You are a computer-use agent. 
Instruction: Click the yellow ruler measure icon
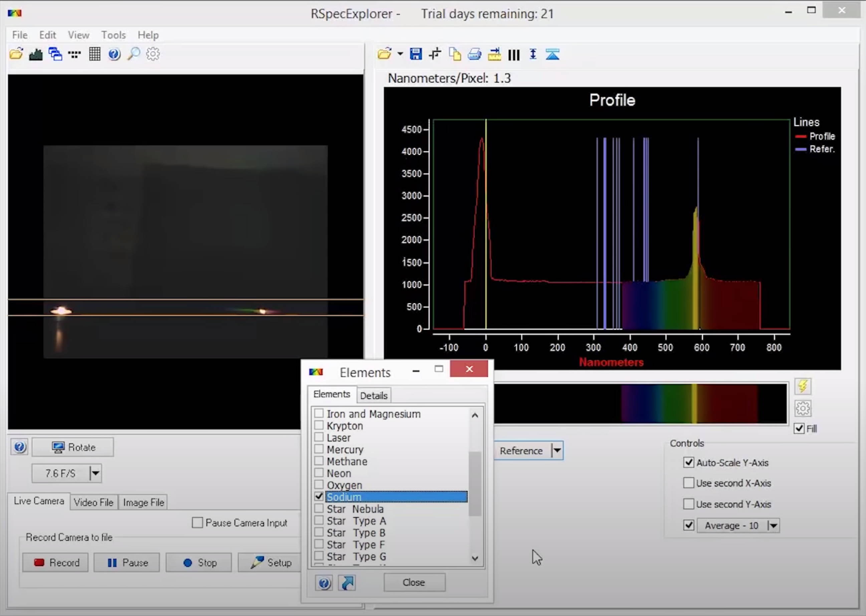click(x=494, y=54)
